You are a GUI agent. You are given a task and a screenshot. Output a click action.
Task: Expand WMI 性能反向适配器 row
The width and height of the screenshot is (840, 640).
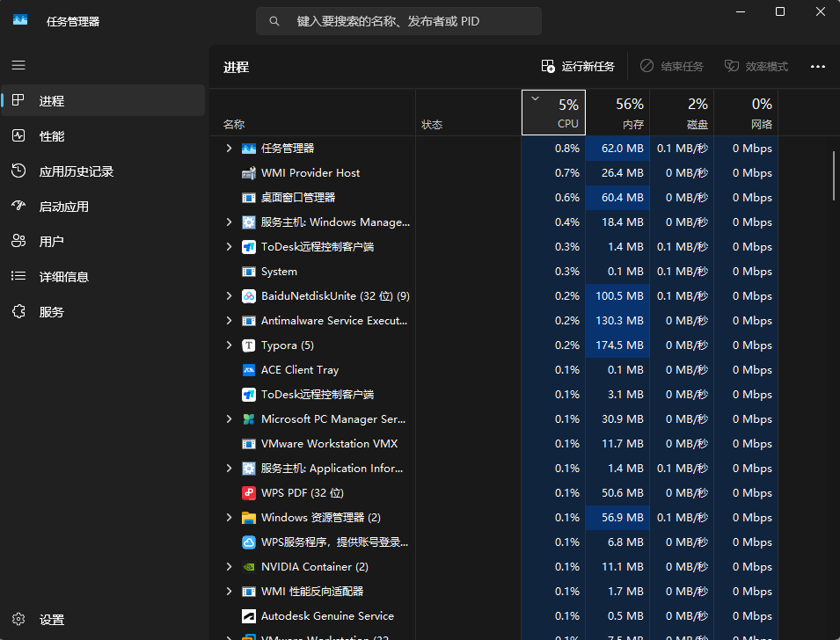(x=230, y=592)
